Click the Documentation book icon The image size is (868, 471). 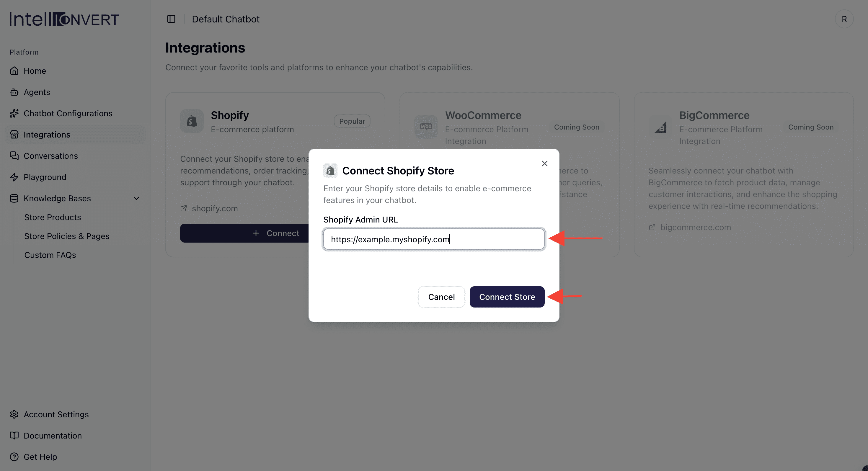(x=14, y=435)
